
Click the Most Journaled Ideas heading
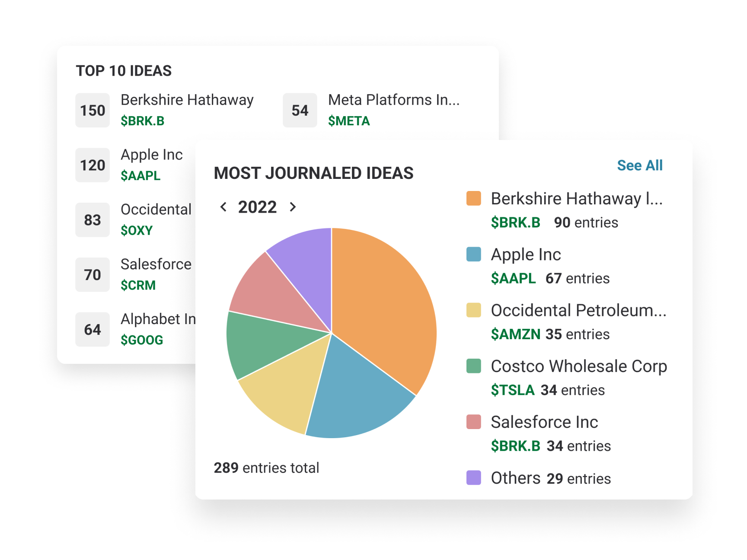point(314,173)
